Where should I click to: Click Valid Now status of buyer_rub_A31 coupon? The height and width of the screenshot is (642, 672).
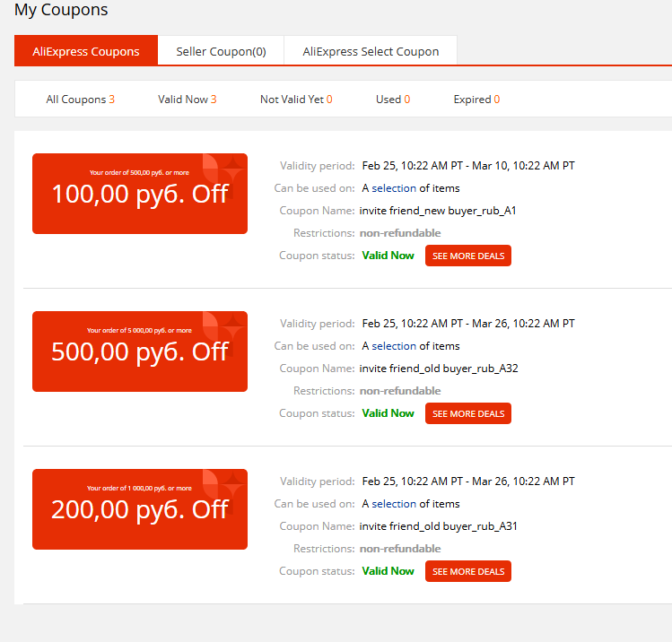pyautogui.click(x=388, y=571)
